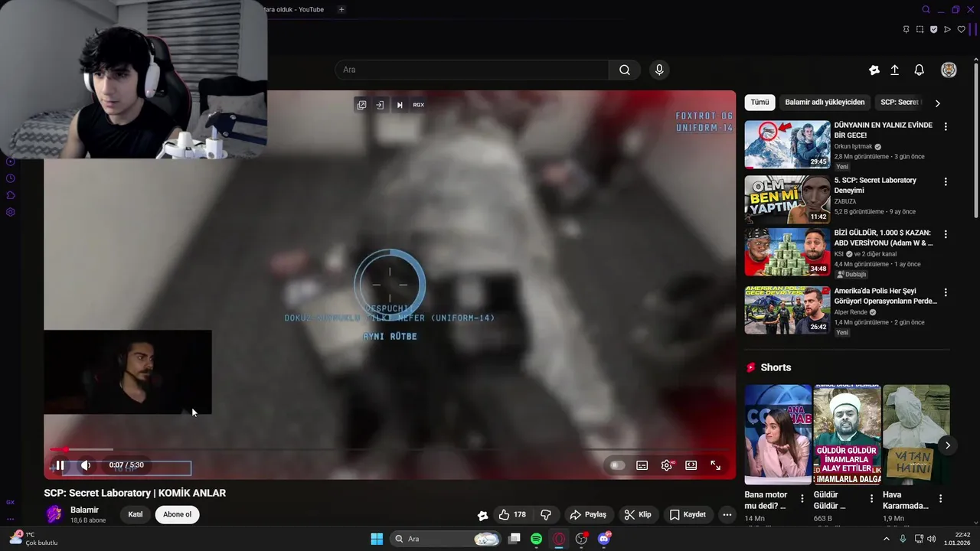Open video quality settings gear

coord(667,465)
